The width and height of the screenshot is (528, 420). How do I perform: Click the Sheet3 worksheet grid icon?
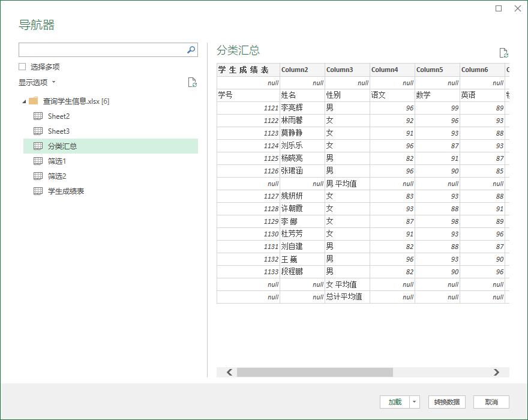click(x=37, y=131)
